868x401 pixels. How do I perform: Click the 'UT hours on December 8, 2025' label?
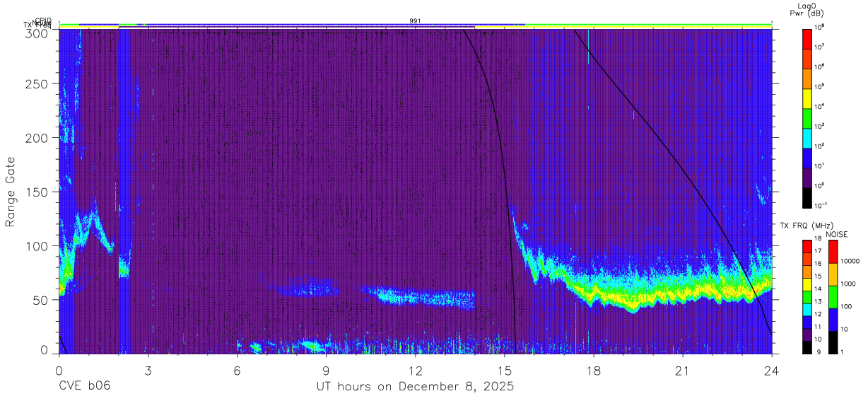[x=415, y=386]
